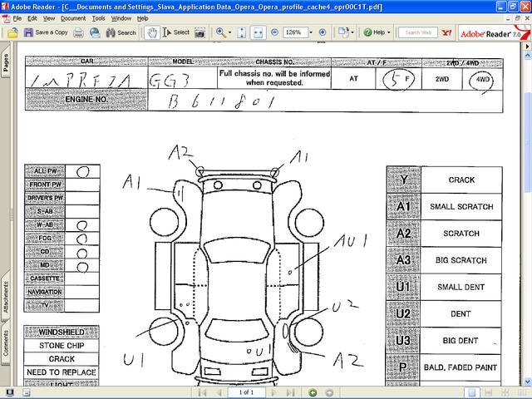Go to last page arrow
The width and height of the screenshot is (532, 399).
(x=290, y=392)
